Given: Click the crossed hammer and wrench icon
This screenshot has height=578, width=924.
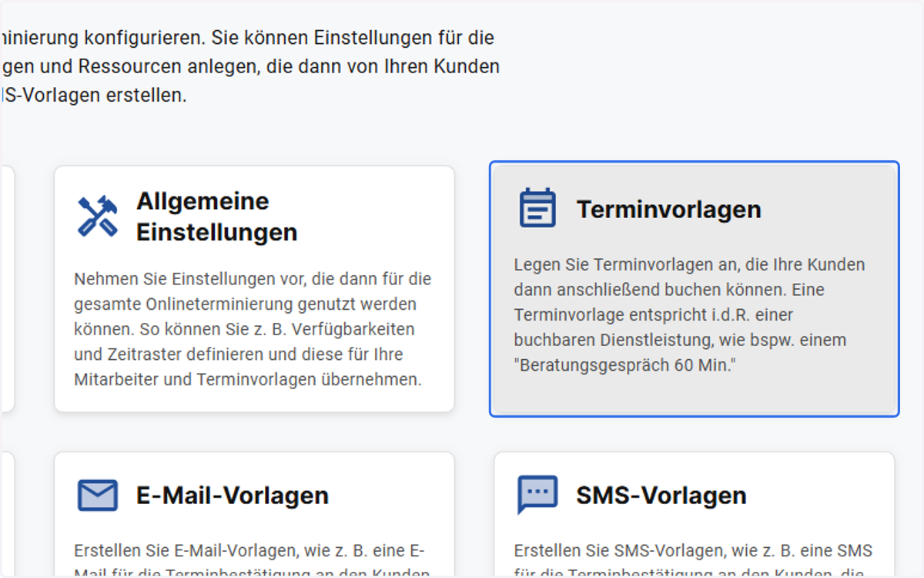Looking at the screenshot, I should [98, 216].
